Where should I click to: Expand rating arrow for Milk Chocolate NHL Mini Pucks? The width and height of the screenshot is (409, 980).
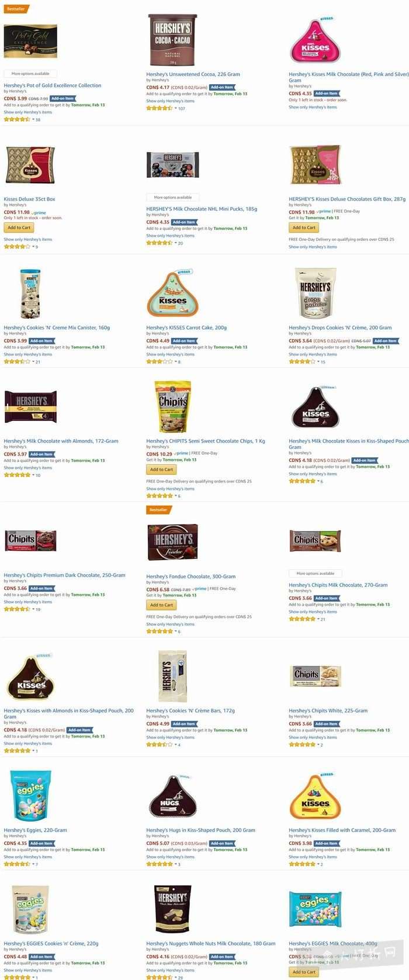pos(175,243)
